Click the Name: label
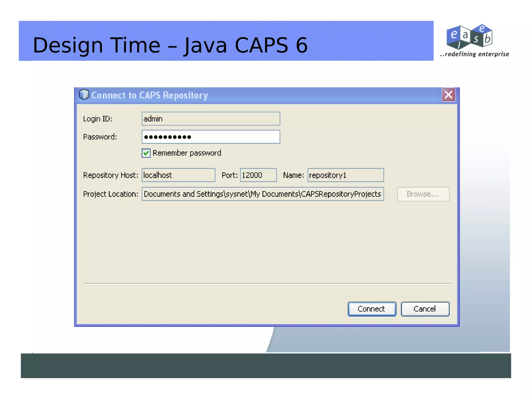This screenshot has width=532, height=399. [x=294, y=175]
